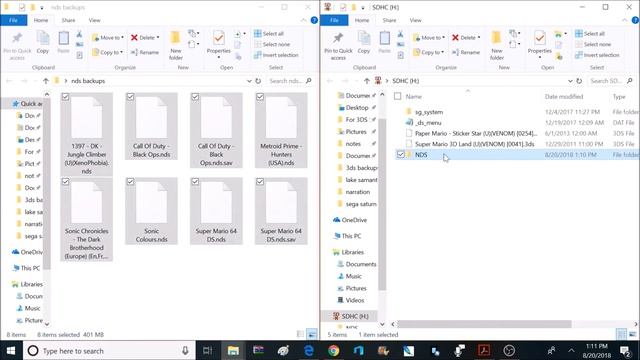
Task: Collapse ribbon in nds backups window
Action: pyautogui.click(x=303, y=20)
